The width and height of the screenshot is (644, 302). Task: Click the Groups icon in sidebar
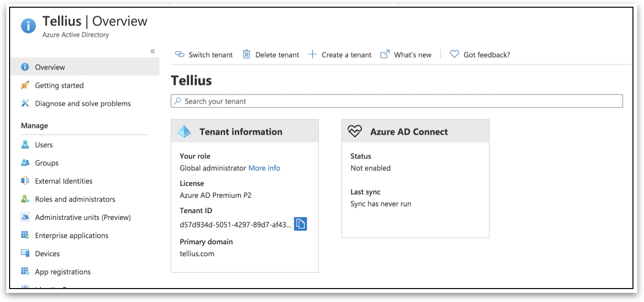(25, 163)
